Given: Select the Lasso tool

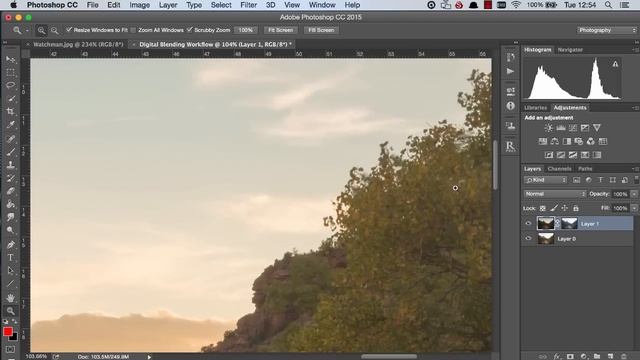Looking at the screenshot, I should coord(11,85).
